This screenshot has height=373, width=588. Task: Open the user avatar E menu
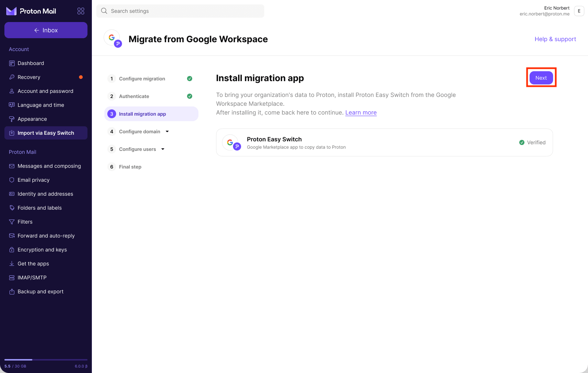(579, 11)
